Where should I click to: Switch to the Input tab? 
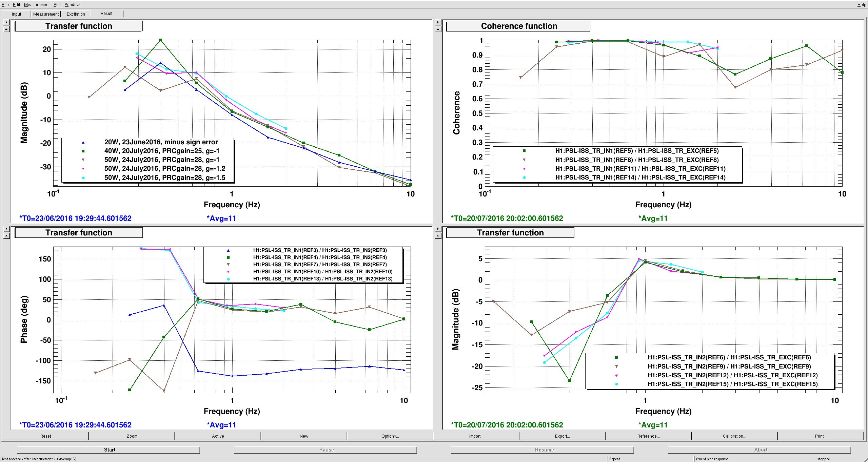pyautogui.click(x=16, y=14)
